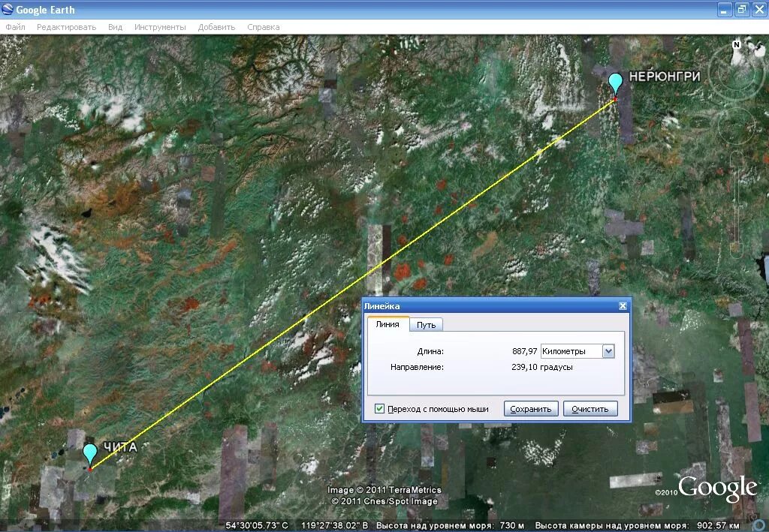Click the direction value 239,10 градусы
Image resolution: width=769 pixels, height=532 pixels.
pyautogui.click(x=542, y=367)
